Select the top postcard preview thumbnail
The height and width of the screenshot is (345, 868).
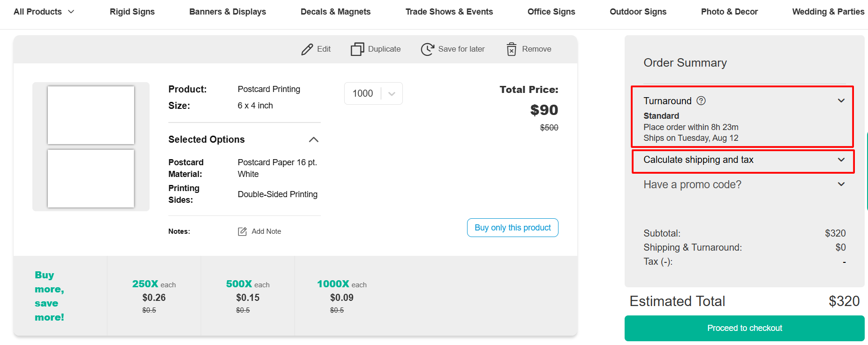[91, 115]
